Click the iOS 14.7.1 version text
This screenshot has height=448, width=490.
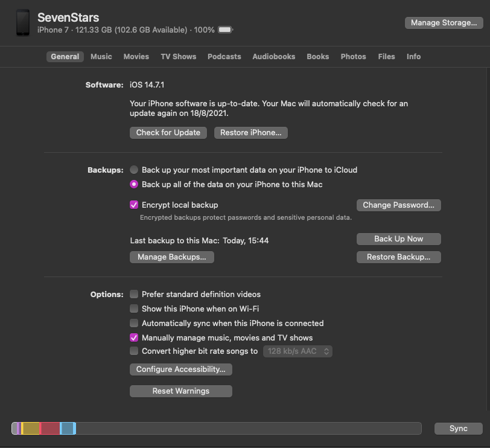tap(147, 85)
